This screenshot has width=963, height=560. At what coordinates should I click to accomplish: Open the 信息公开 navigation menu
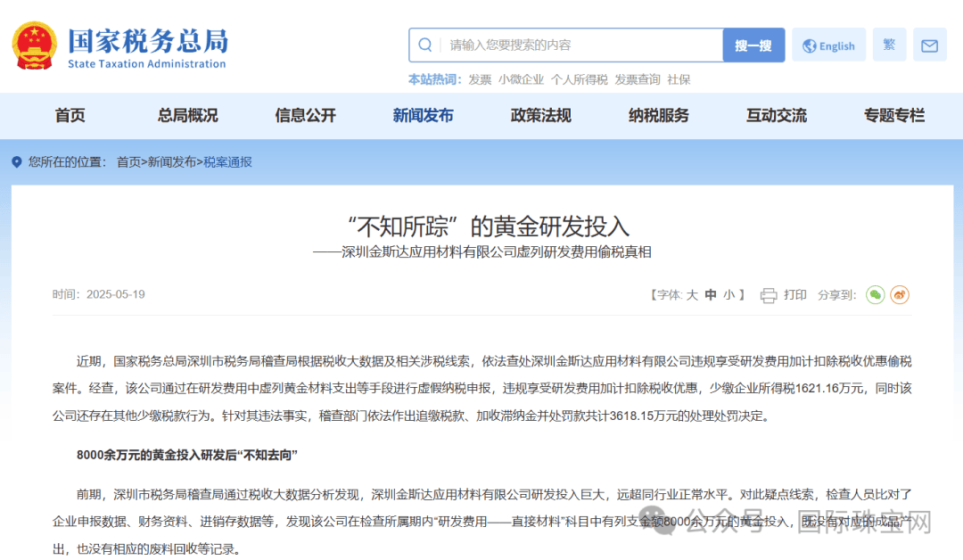[x=305, y=115]
